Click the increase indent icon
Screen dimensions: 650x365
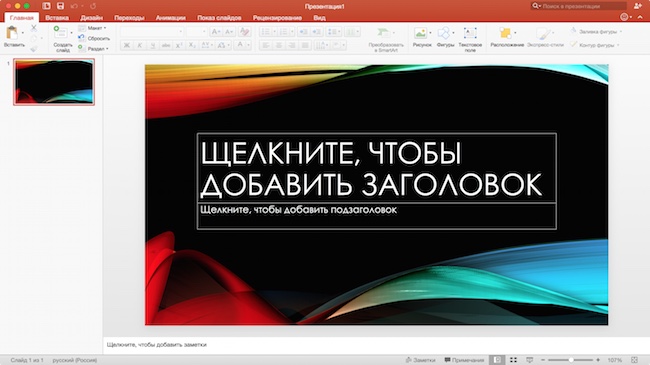tap(317, 32)
